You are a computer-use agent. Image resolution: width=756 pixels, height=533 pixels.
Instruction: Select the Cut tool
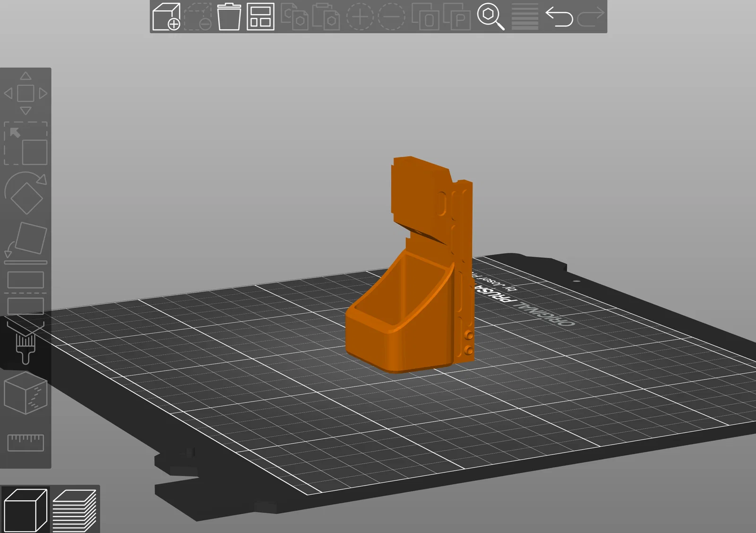coord(26,293)
